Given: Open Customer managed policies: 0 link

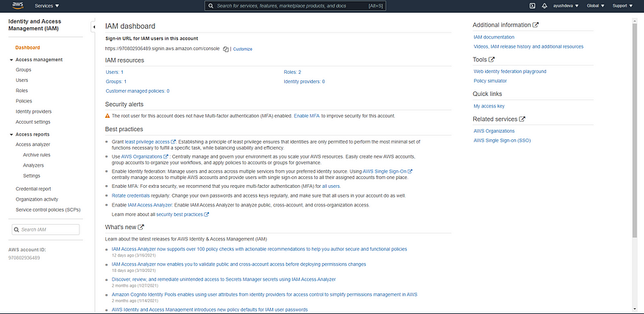Looking at the screenshot, I should pyautogui.click(x=138, y=91).
